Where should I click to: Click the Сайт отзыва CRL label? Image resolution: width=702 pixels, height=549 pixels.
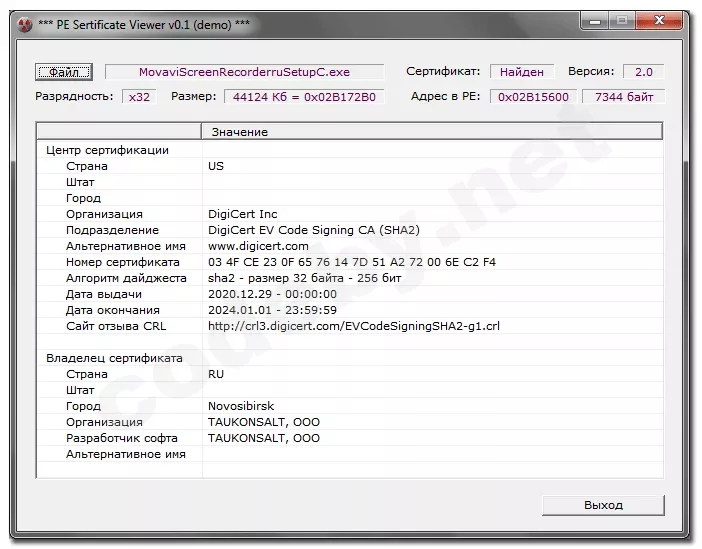click(x=116, y=326)
